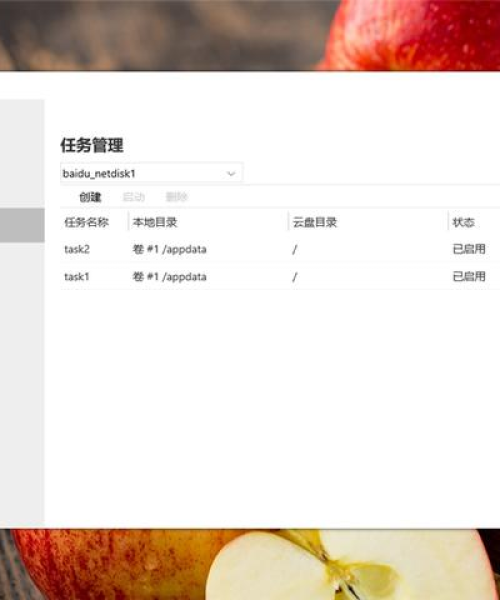This screenshot has height=600, width=500.
Task: Select the highlighted grey sidebar item
Action: [22, 225]
